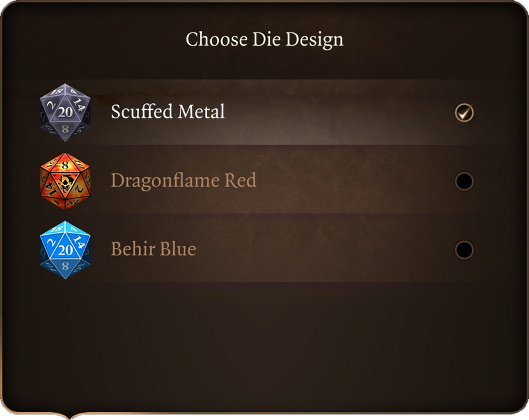Click the 8 face on the metal die
The image size is (529, 420).
(65, 130)
